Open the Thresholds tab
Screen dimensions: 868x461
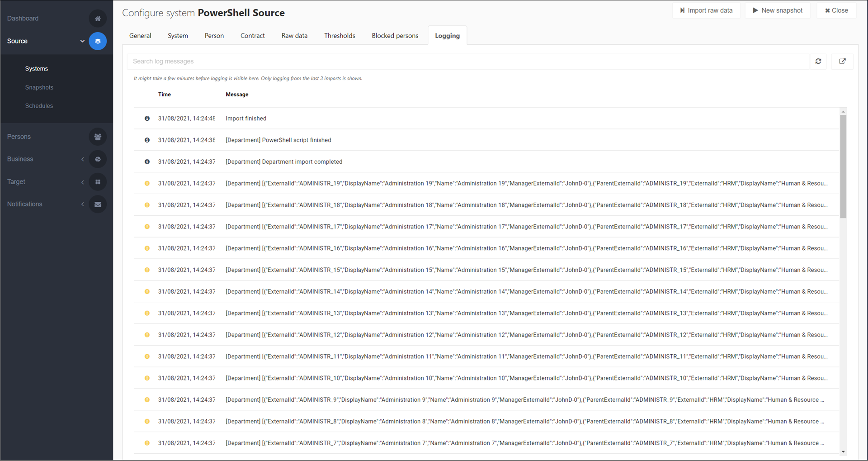(x=340, y=36)
